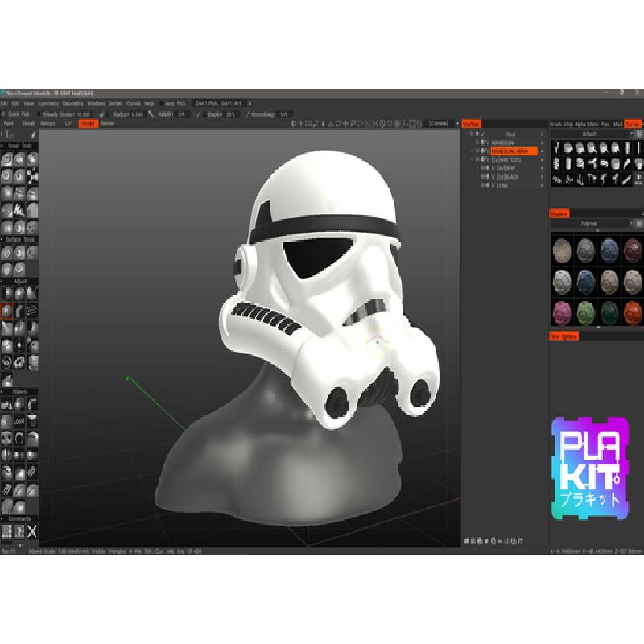Select the MANNEQUIN_HEAD tree row
Screen dimensions: 644x644
pos(514,151)
